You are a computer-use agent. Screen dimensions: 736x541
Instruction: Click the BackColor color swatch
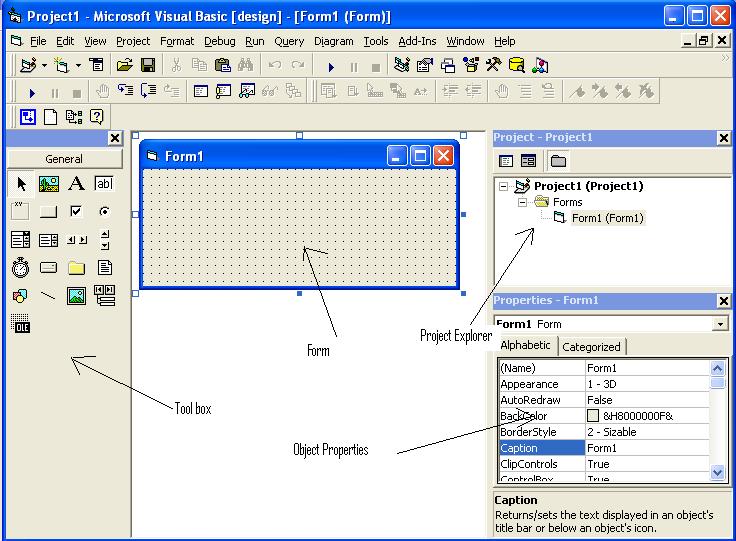click(593, 416)
